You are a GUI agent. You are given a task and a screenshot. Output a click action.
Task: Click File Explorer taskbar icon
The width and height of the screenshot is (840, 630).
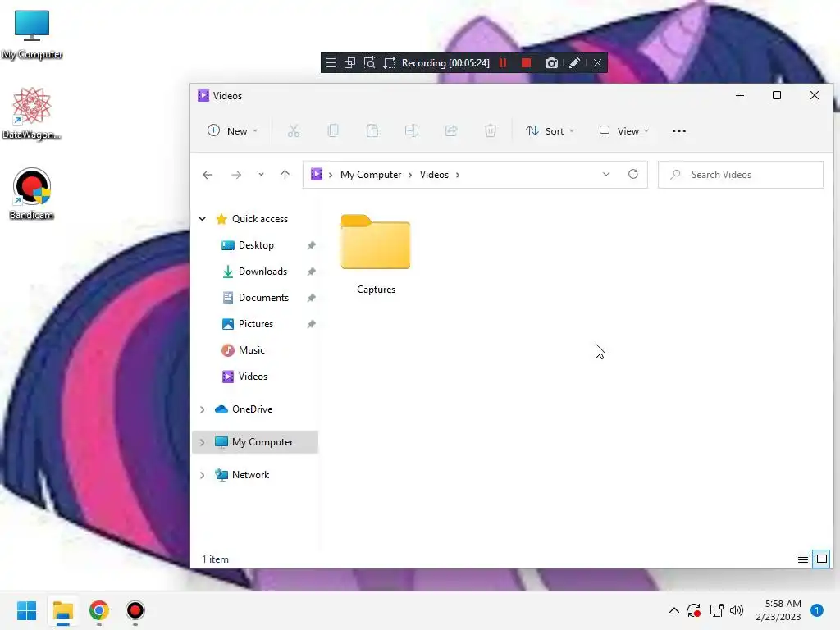[62, 610]
